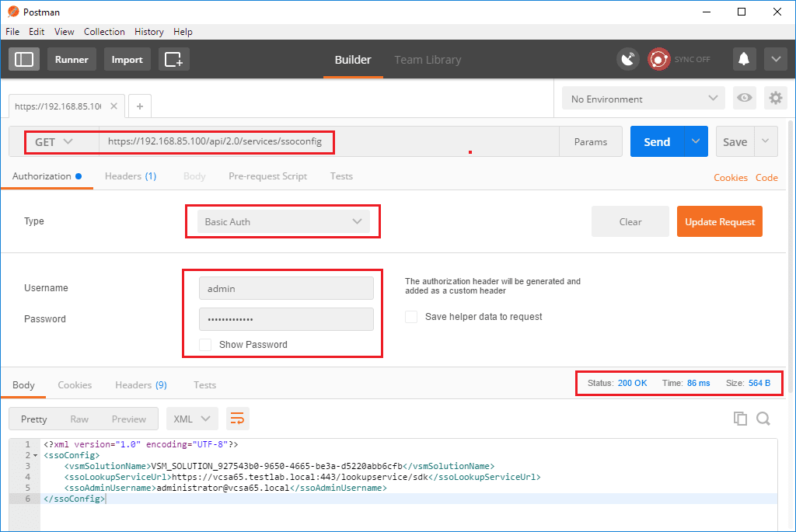Viewport: 796px width, 532px height.
Task: Search within the response body
Action: pyautogui.click(x=763, y=419)
